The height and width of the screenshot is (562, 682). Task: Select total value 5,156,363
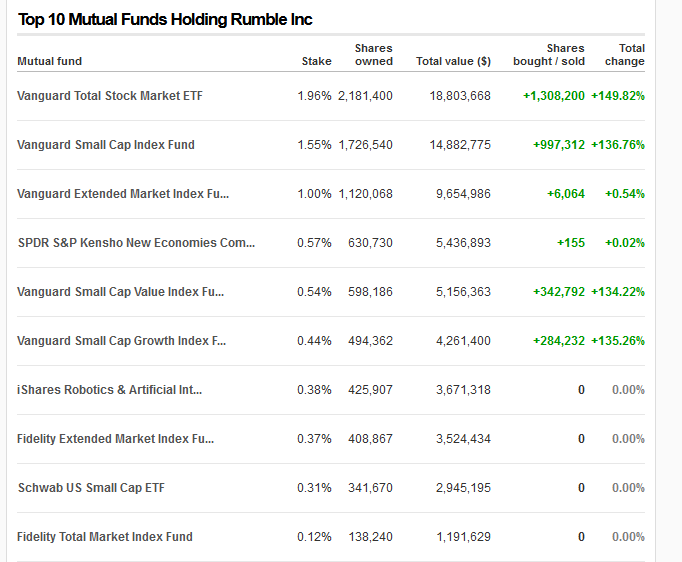463,292
